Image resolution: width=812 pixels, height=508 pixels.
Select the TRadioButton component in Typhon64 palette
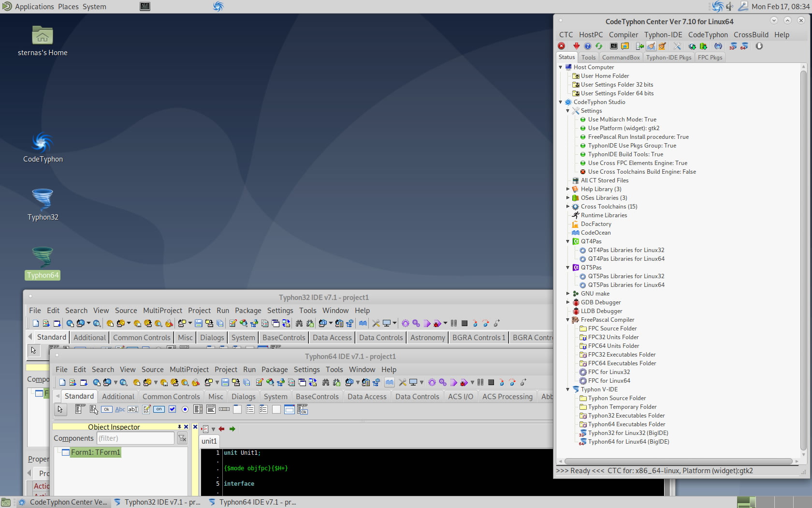185,409
